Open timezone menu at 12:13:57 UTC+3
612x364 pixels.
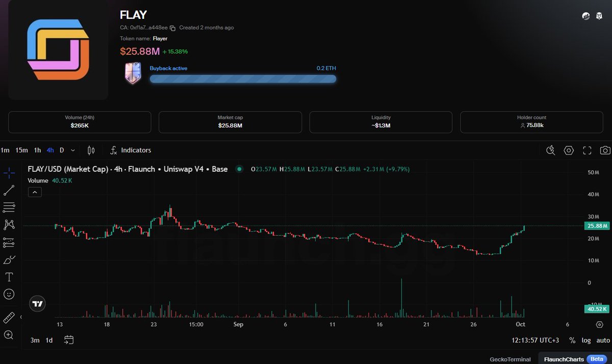point(536,340)
